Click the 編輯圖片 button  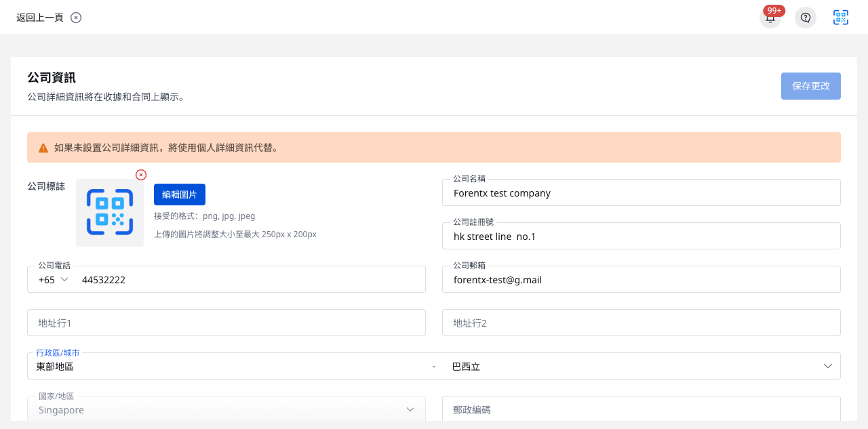tap(180, 195)
